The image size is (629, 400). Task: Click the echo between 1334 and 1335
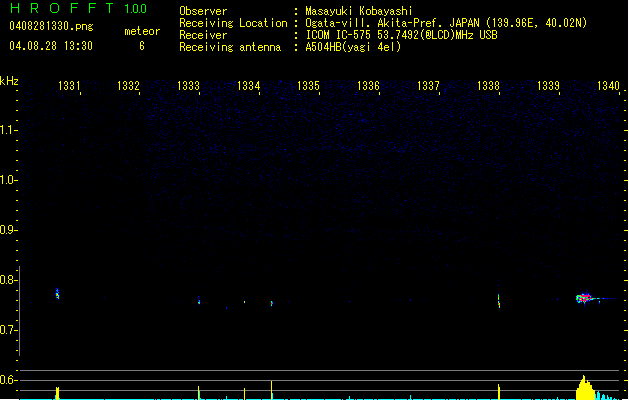tap(272, 303)
